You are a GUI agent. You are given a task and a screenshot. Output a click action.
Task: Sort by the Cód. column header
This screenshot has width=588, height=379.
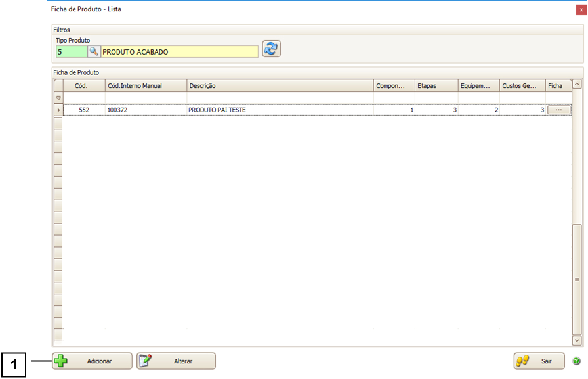(x=83, y=85)
